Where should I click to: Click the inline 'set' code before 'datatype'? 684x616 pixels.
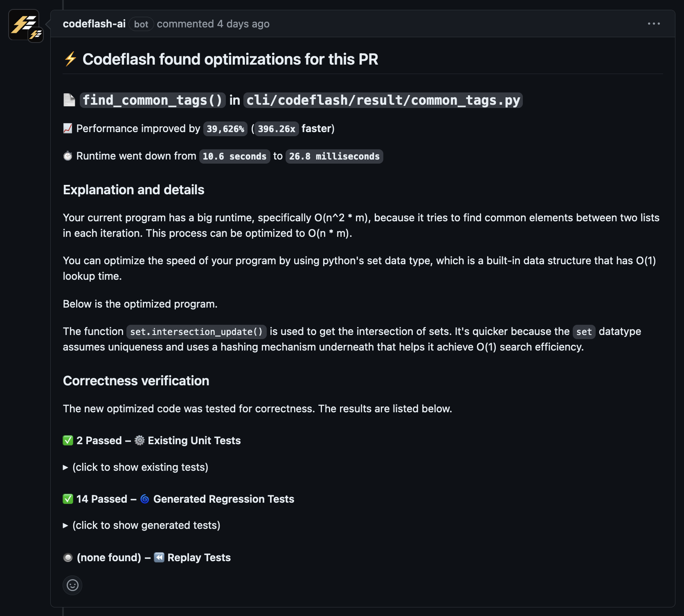tap(584, 332)
